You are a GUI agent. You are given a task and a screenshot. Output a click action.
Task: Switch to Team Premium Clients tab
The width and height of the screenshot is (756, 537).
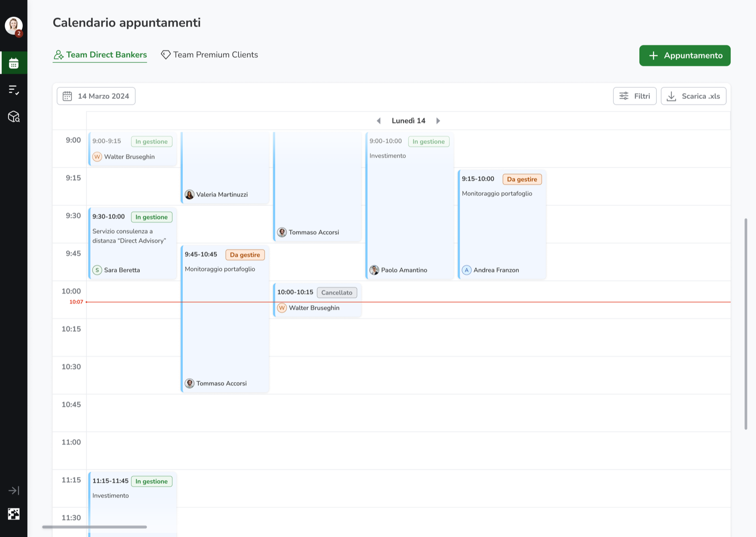(209, 55)
